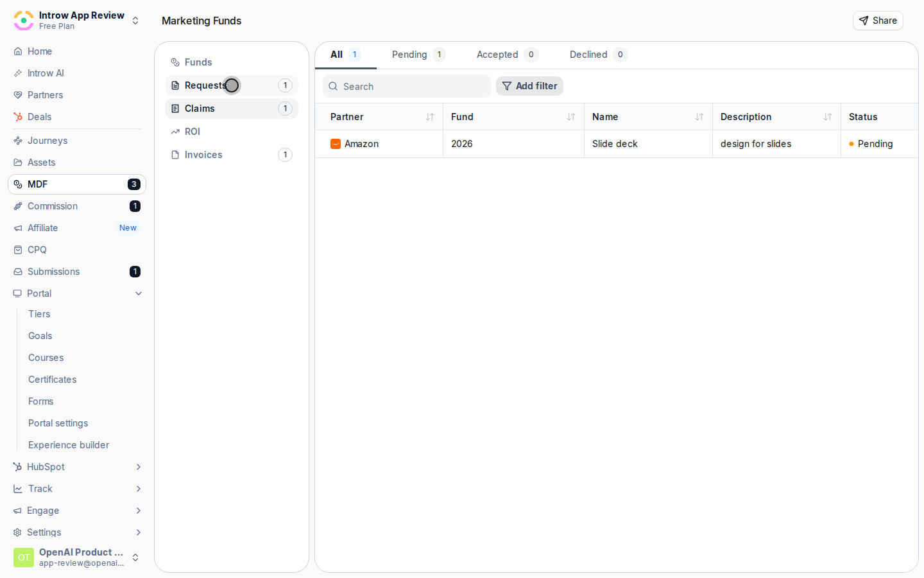This screenshot has width=924, height=578.
Task: Open the workspace switcher chevrons
Action: tap(135, 21)
